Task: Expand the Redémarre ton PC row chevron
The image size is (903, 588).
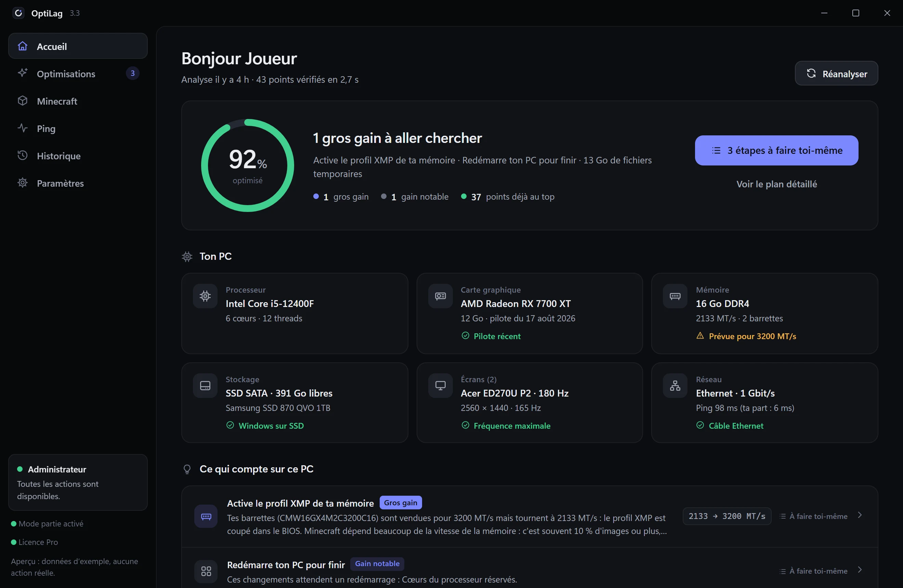Action: (x=860, y=570)
